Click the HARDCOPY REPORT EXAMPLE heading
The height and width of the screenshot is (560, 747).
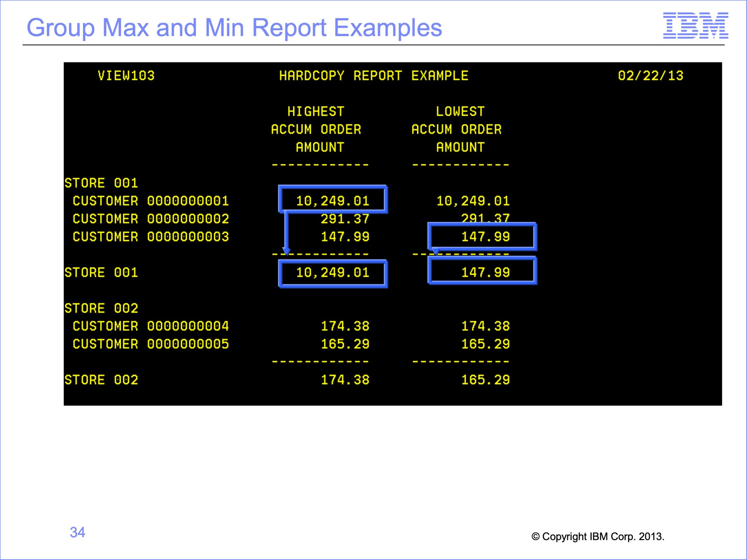point(374,76)
